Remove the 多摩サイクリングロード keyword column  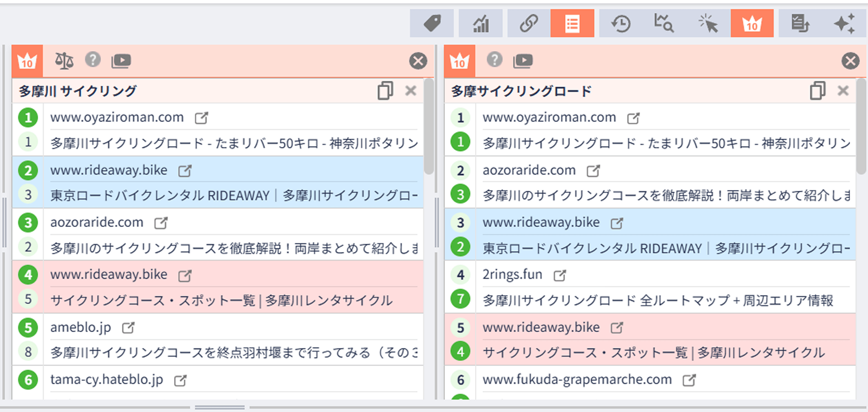pos(843,91)
